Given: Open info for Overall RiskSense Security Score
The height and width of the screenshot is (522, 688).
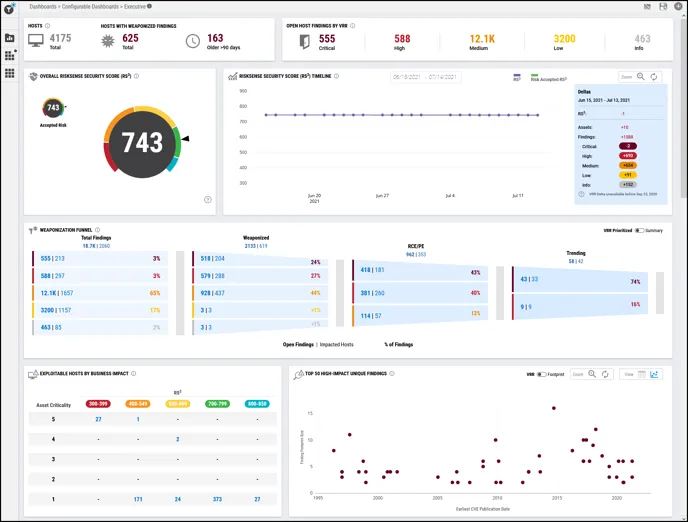Looking at the screenshot, I should 136,76.
